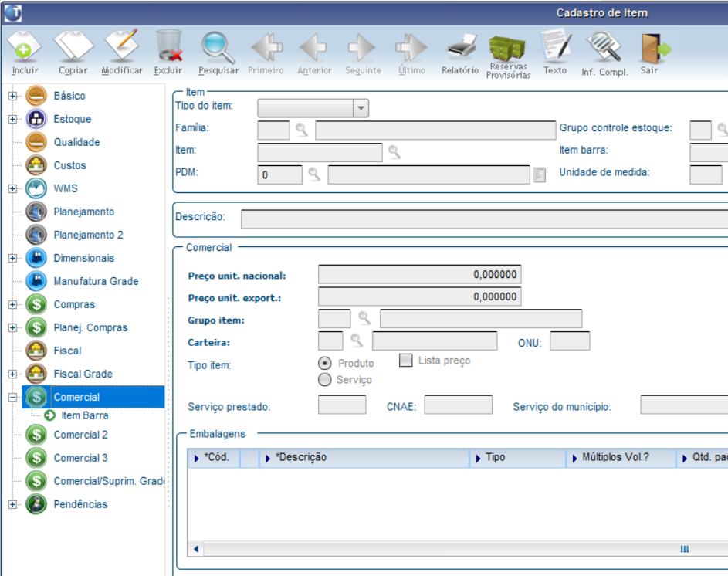728x576 pixels.
Task: Click the PDM code field
Action: [x=279, y=174]
